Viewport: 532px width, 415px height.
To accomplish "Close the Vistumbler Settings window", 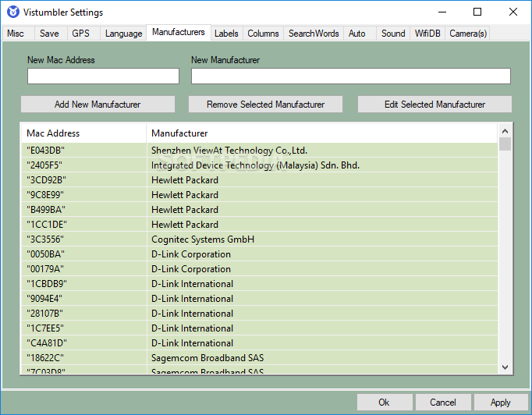I will [513, 12].
